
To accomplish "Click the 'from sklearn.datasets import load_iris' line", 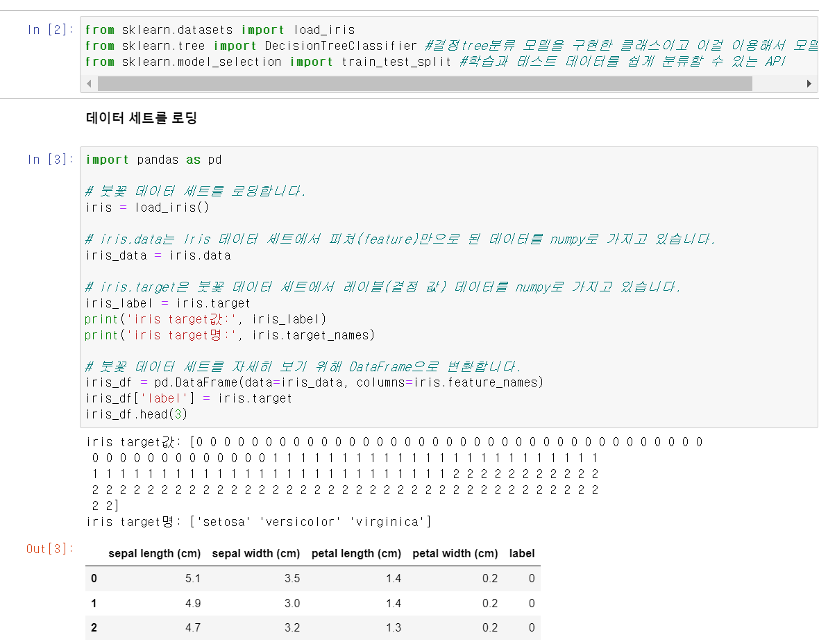I will click(220, 31).
